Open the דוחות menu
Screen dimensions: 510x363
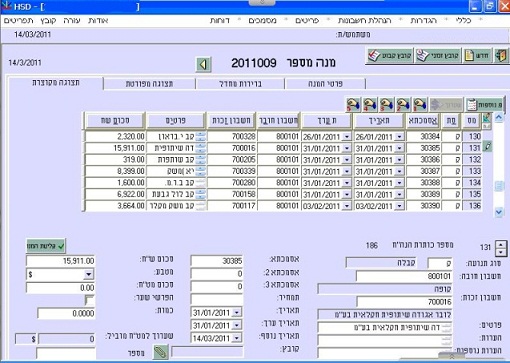coord(220,21)
